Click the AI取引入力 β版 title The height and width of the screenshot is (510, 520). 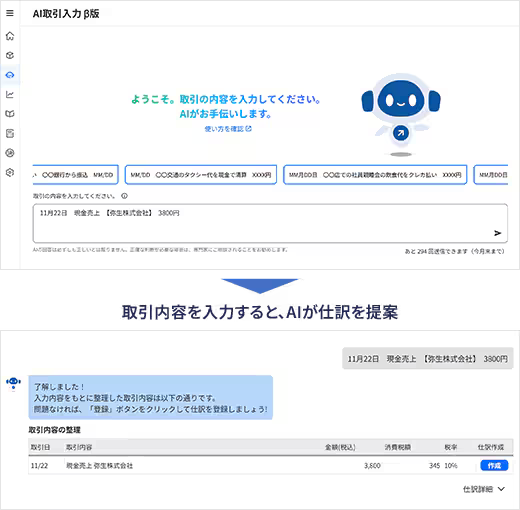click(66, 13)
